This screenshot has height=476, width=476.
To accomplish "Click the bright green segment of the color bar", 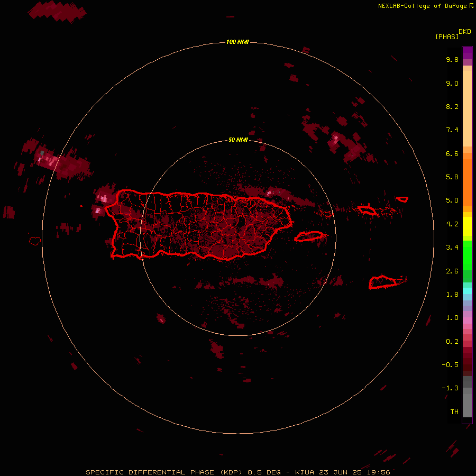I will click(x=467, y=255).
